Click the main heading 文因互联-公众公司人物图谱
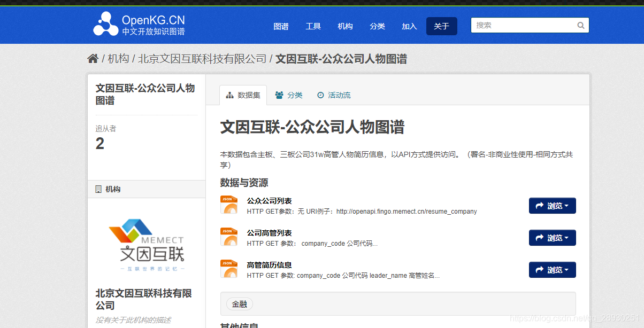Image resolution: width=644 pixels, height=328 pixels. pyautogui.click(x=312, y=127)
